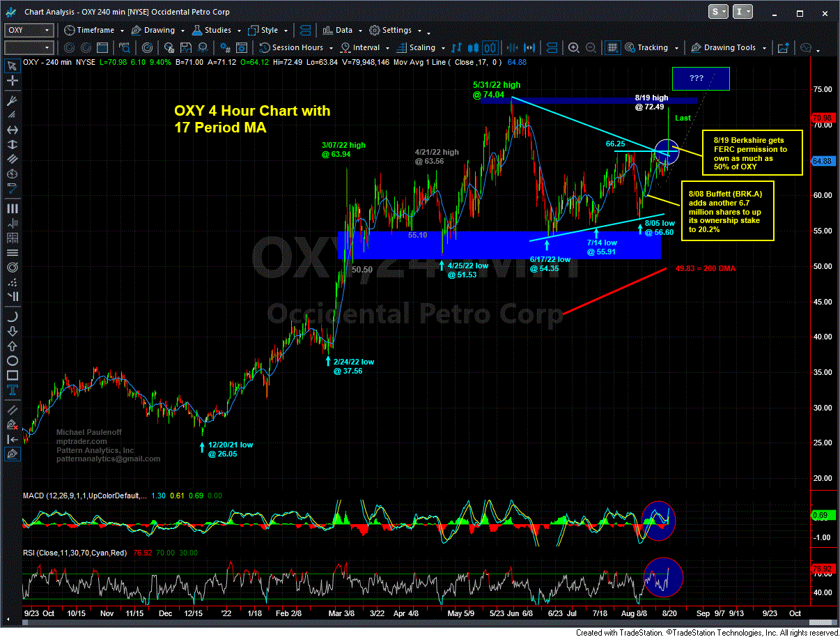Select the text annotation tool
840x637 pixels.
pos(12,392)
